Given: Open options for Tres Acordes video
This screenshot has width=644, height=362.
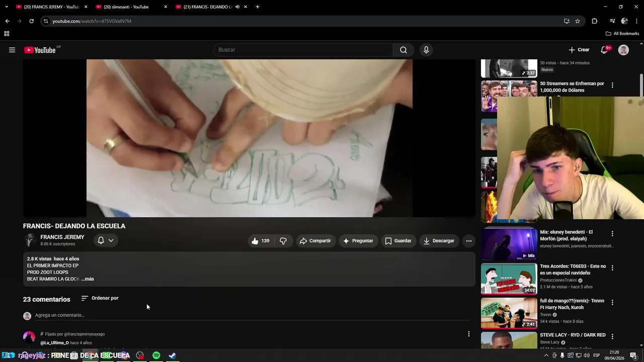Looking at the screenshot, I should [x=612, y=268].
